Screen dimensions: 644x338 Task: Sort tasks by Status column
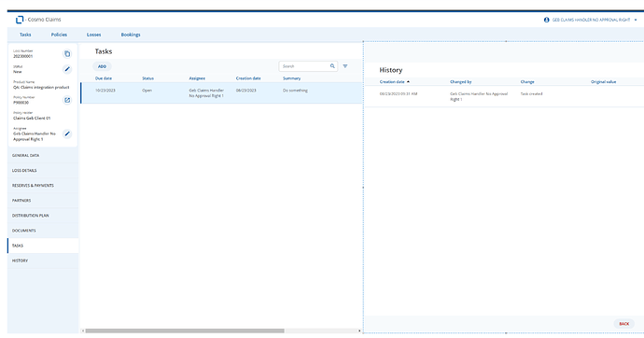coord(147,78)
